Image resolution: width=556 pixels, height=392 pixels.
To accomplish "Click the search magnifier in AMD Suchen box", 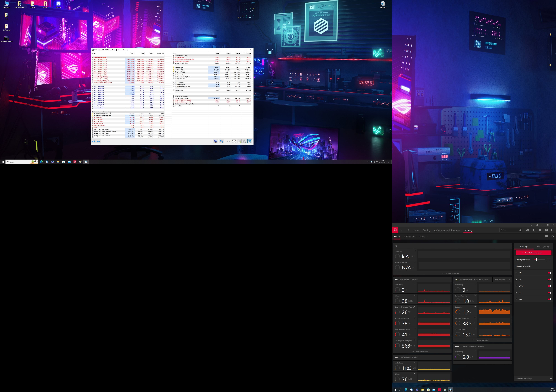I will click(520, 230).
